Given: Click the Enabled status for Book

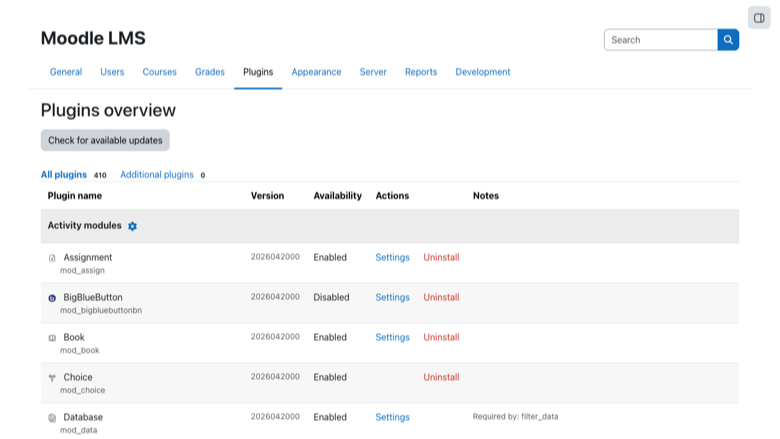Looking at the screenshot, I should pos(330,337).
